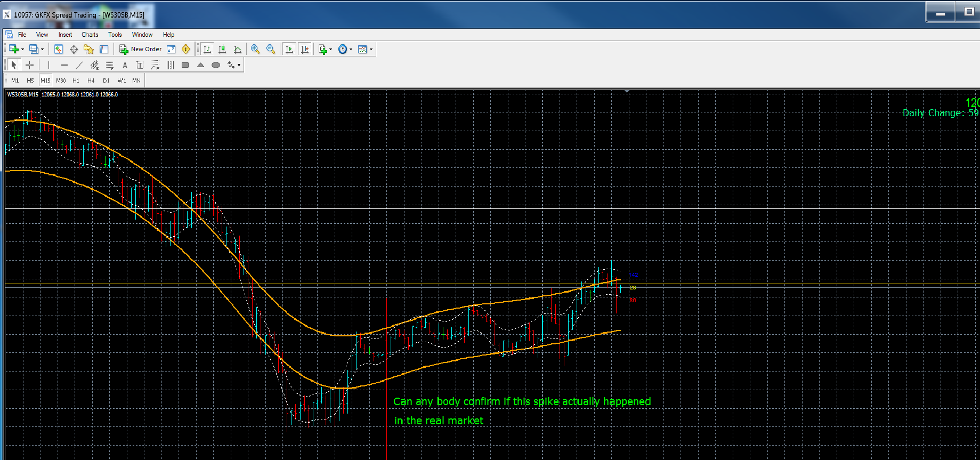
Task: Select the equidistant channel tool
Action: tap(94, 65)
